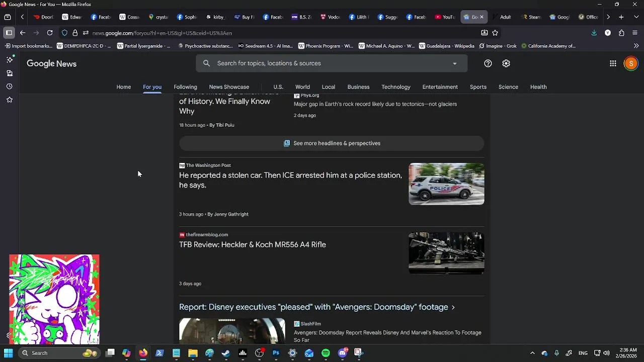
Task: Switch to the Entertainment section
Action: [x=440, y=87]
